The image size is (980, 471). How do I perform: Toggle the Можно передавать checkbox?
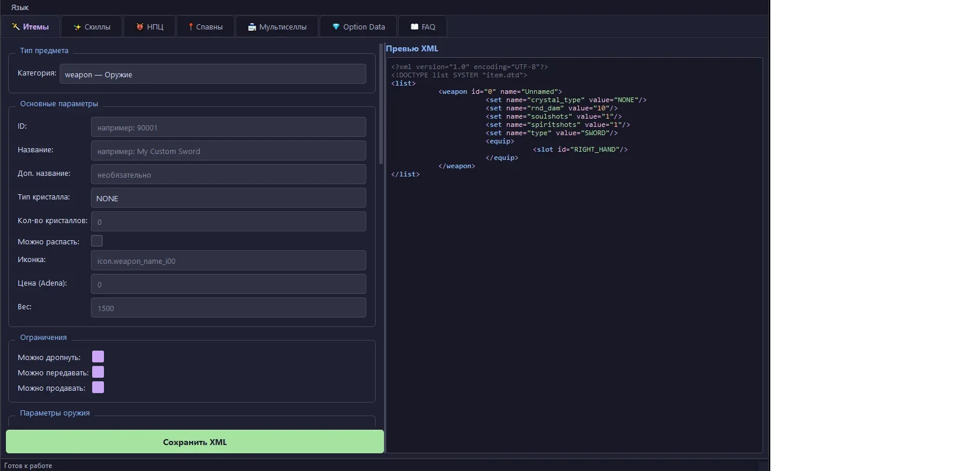[x=98, y=372]
